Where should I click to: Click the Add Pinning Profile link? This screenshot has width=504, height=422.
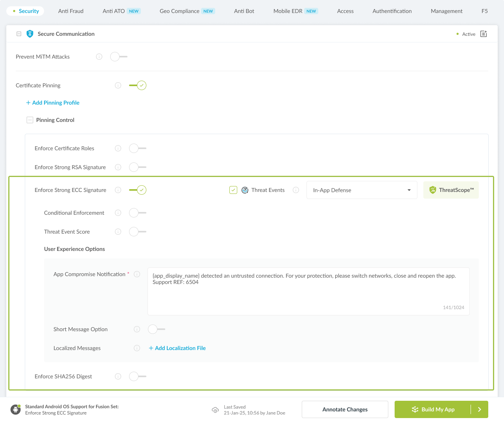point(52,103)
